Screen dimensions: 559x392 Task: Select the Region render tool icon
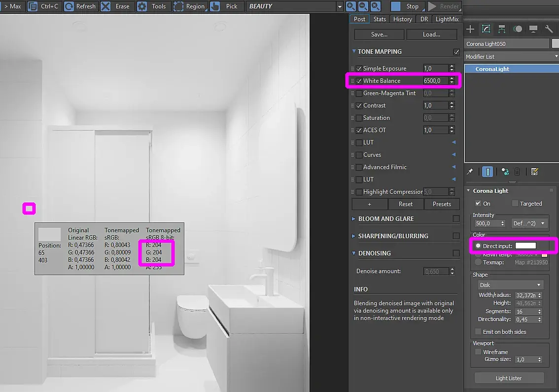(x=178, y=6)
